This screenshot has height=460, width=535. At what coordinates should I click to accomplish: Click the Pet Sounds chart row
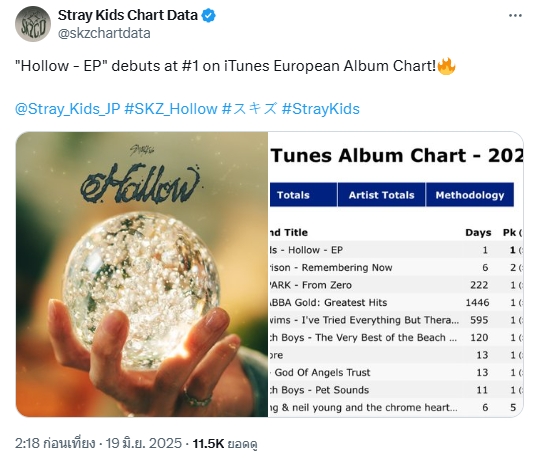tap(396, 390)
